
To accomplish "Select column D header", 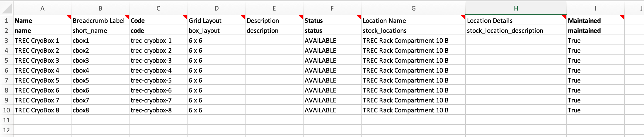I will pos(216,8).
